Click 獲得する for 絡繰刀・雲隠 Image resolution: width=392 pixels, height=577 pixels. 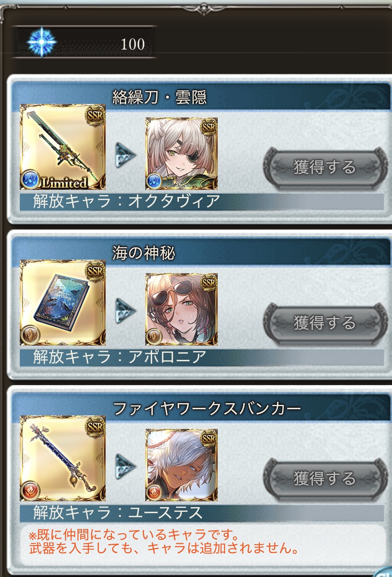pos(325,167)
